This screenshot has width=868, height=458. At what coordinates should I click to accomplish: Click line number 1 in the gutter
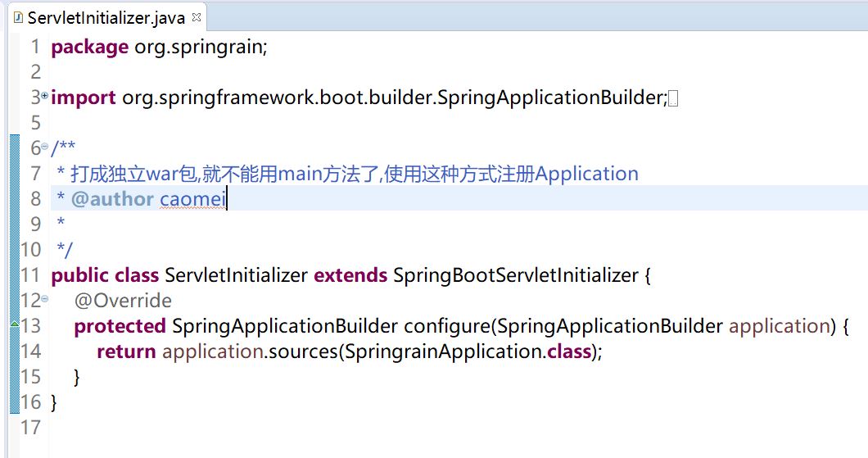coord(34,47)
